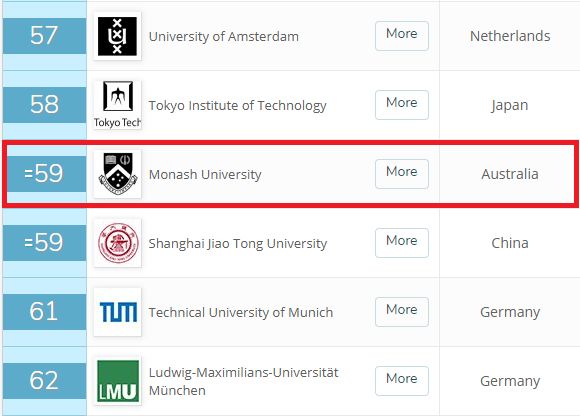The image size is (580, 416).
Task: Open the University of Amsterdam name link
Action: (x=223, y=36)
